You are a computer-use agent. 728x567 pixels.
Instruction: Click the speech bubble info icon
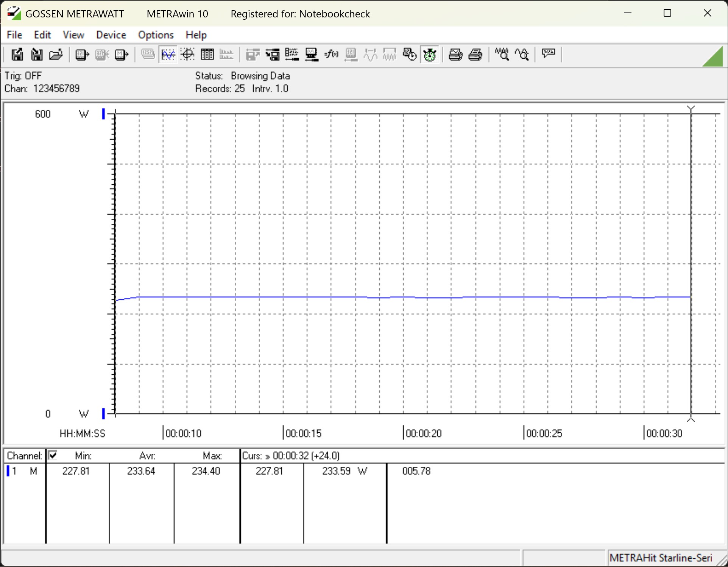click(x=548, y=54)
